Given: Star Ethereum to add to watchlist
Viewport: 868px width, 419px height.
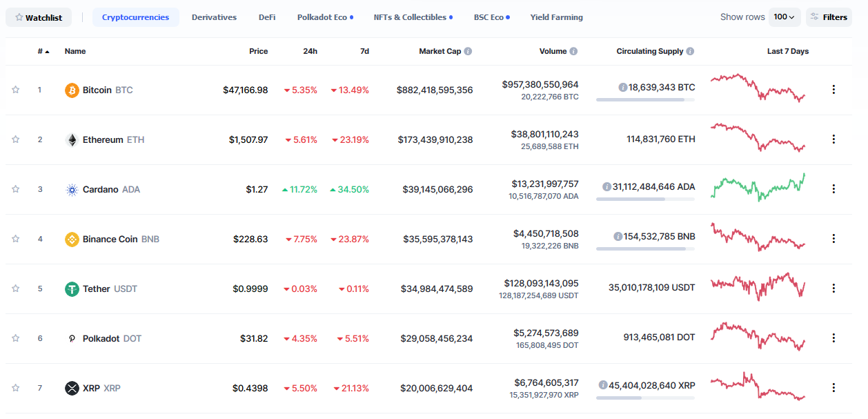Looking at the screenshot, I should [16, 139].
